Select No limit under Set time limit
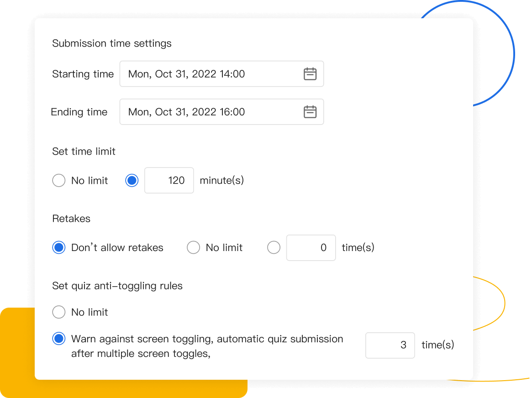The width and height of the screenshot is (532, 398). tap(59, 181)
